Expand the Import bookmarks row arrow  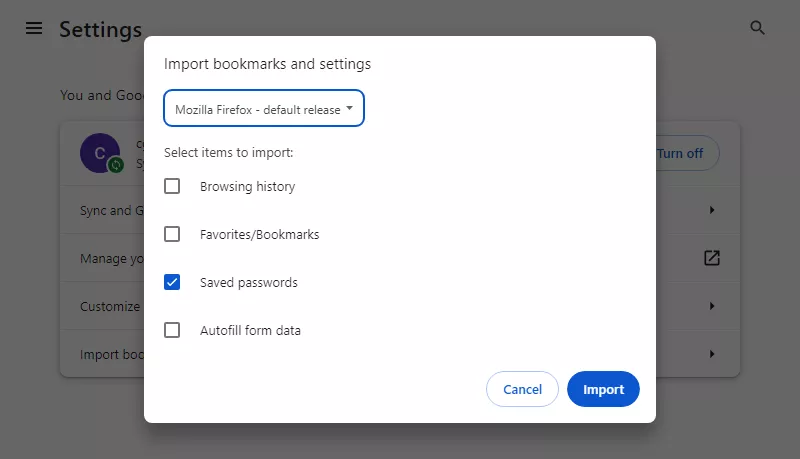pyautogui.click(x=712, y=354)
